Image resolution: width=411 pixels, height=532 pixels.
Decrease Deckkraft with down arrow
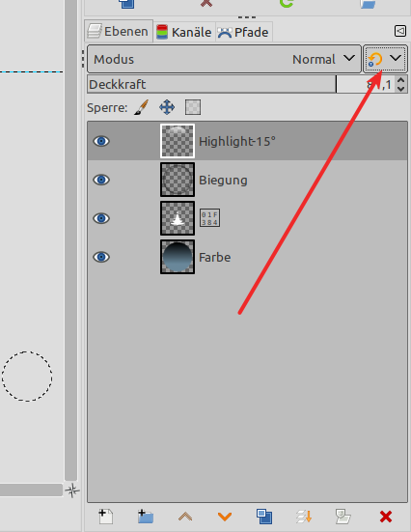point(400,89)
